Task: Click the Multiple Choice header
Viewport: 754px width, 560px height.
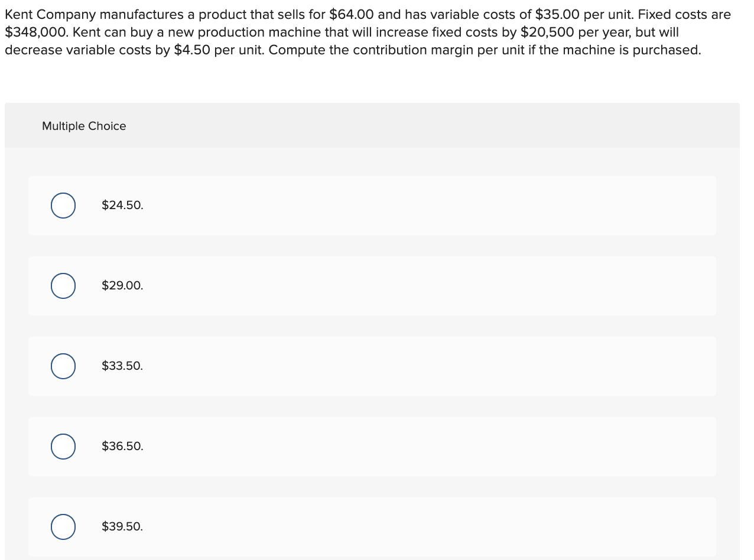Action: (x=84, y=126)
